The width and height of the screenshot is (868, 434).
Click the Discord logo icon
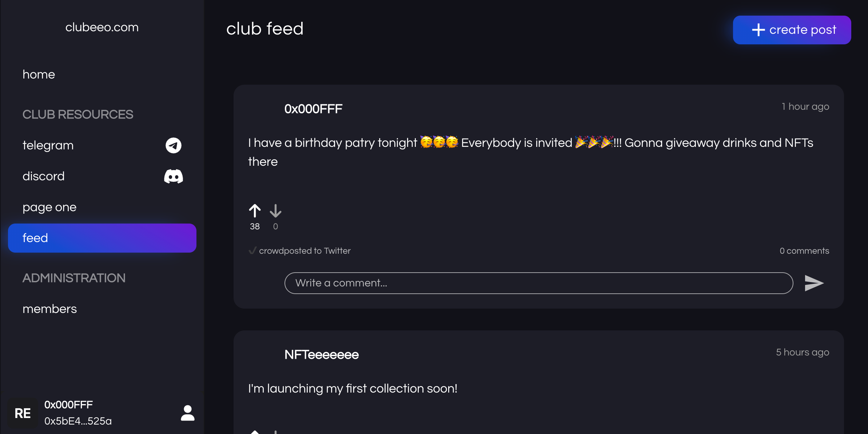174,176
